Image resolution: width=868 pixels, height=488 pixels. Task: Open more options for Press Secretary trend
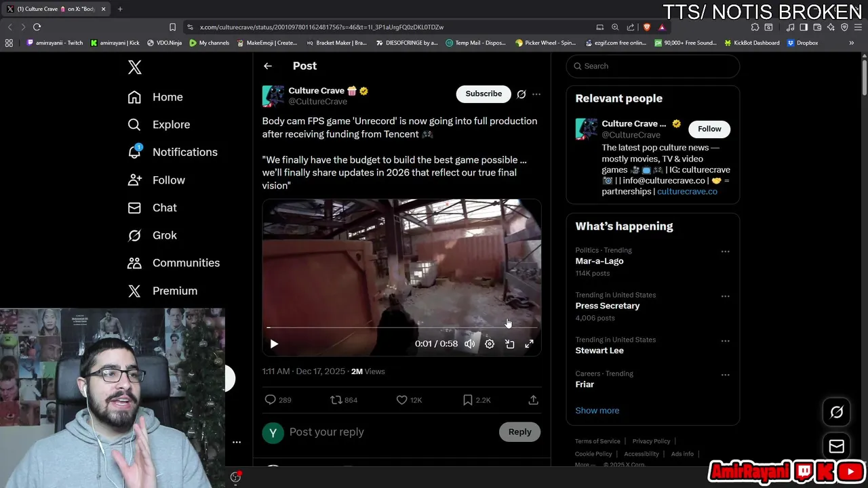tap(725, 296)
